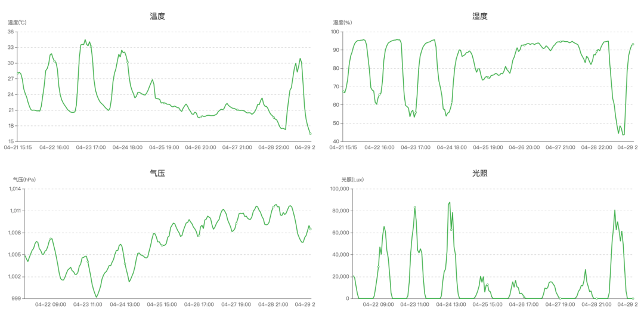Click the 光照(Lux) y-axis unit label
Image resolution: width=644 pixels, height=321 pixels.
(352, 180)
